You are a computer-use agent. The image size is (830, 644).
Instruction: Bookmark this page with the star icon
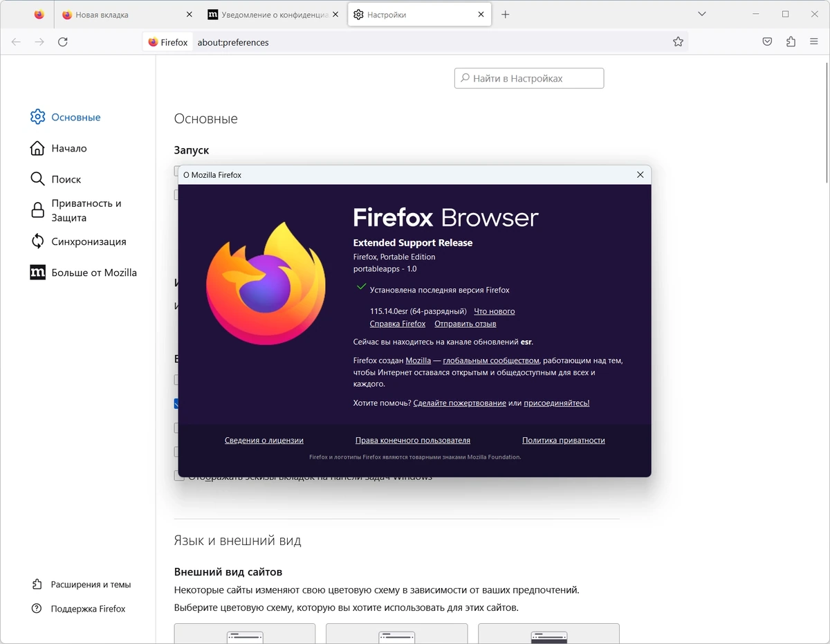pos(678,42)
